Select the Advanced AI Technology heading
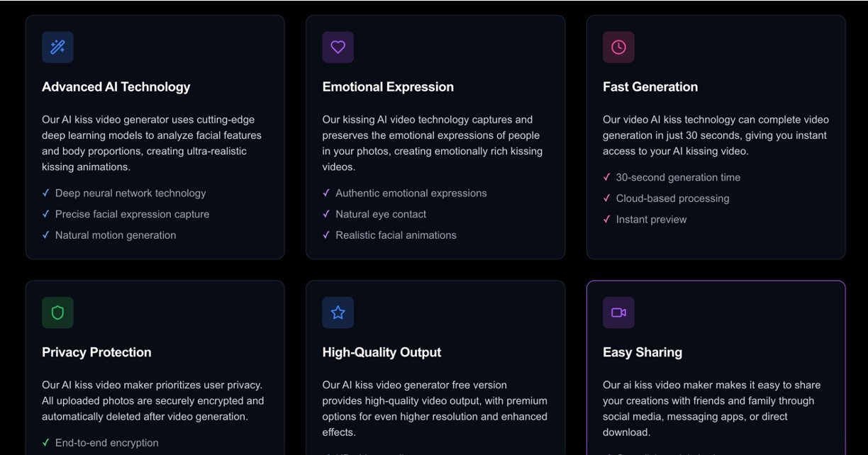 click(116, 87)
